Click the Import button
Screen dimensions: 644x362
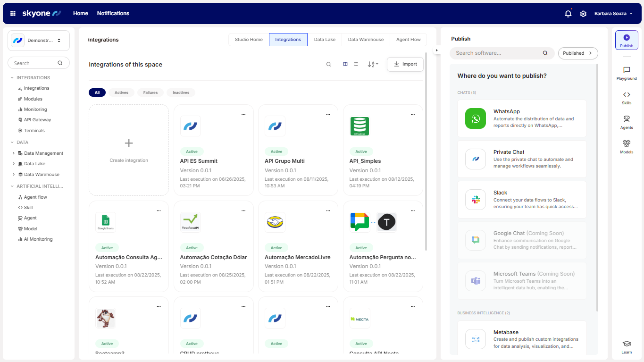[405, 64]
